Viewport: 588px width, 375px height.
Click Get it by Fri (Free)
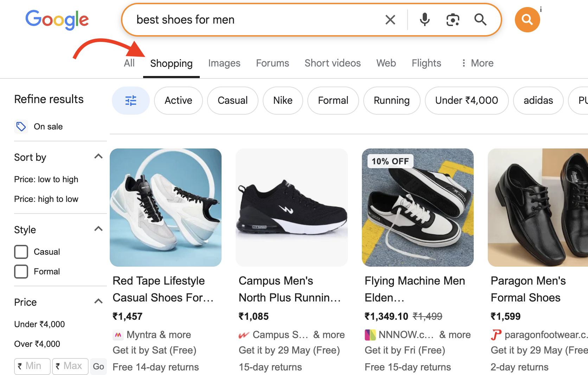point(405,350)
